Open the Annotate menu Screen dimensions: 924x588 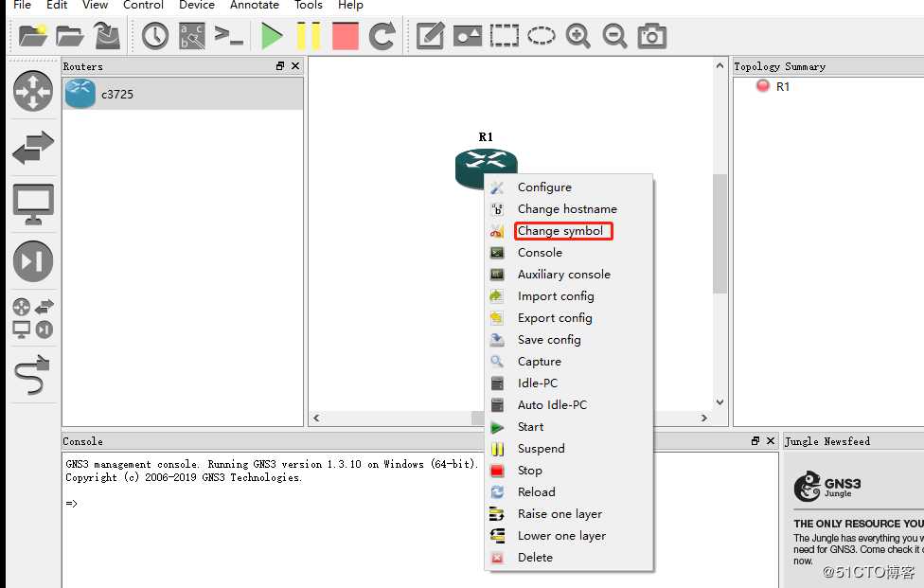tap(255, 6)
